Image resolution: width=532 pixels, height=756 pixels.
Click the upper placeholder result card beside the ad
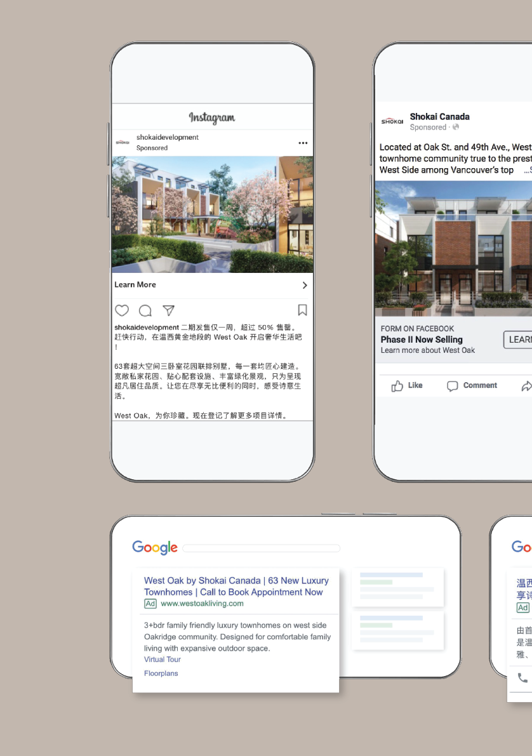tap(397, 588)
